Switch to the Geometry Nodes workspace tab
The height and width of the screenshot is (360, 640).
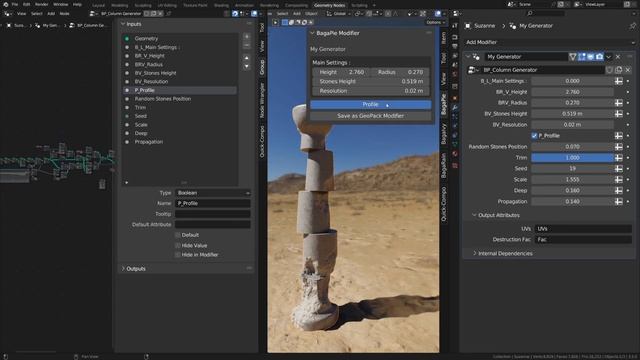(x=329, y=5)
